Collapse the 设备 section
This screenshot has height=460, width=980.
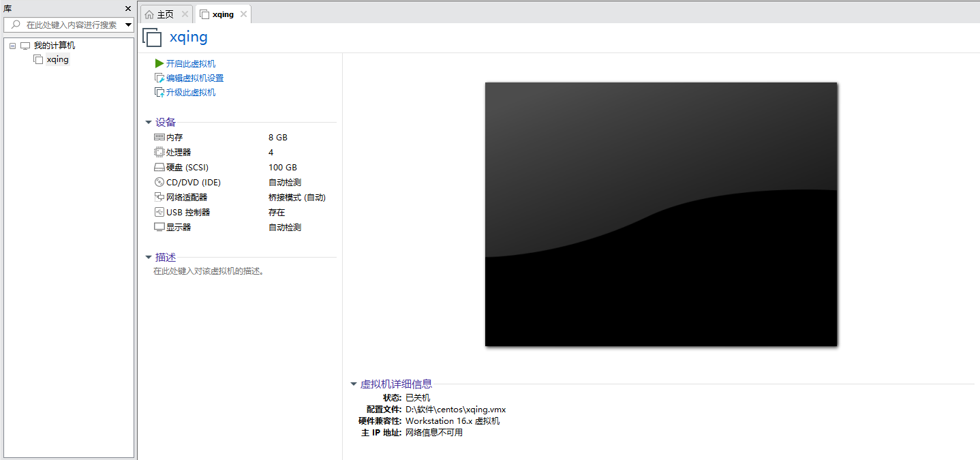click(x=149, y=123)
